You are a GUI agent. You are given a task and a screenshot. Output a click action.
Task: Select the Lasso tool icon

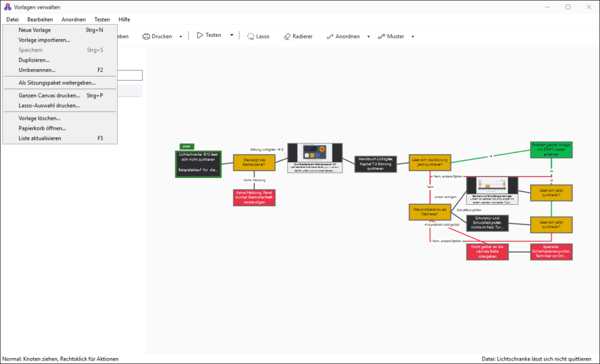(x=251, y=36)
